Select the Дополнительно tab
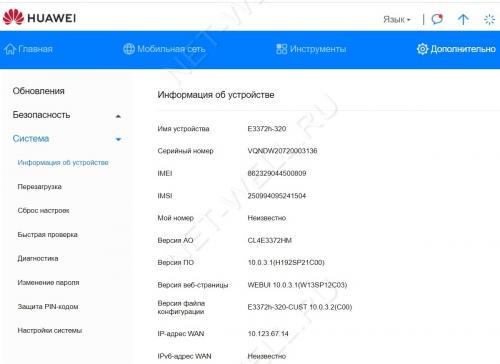This screenshot has width=500, height=364. click(456, 49)
